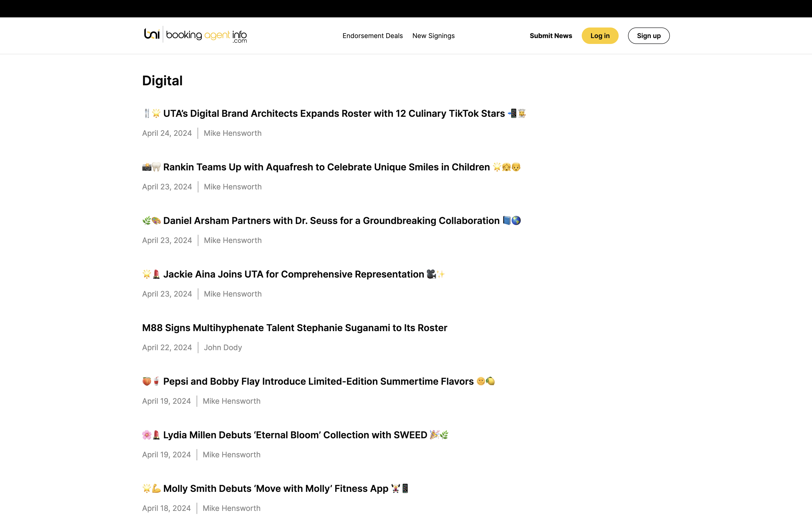The height and width of the screenshot is (525, 812).
Task: Open M88 Signs Stephanie Suganami article
Action: pos(295,328)
